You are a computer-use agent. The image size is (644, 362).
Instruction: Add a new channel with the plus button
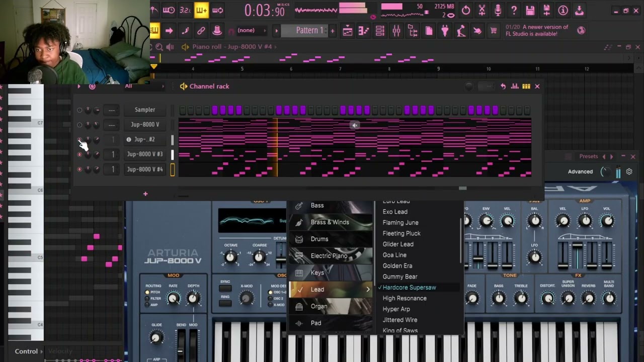(x=145, y=194)
